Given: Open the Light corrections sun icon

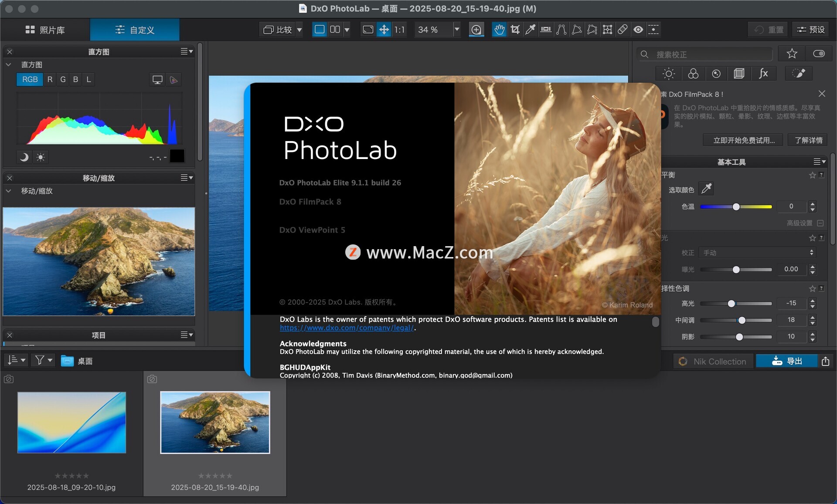Looking at the screenshot, I should (669, 74).
